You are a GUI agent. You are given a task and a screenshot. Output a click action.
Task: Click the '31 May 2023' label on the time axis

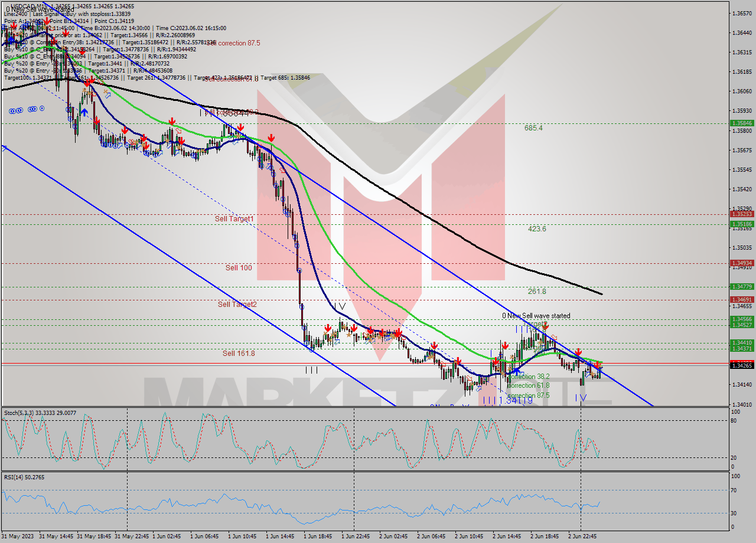(x=17, y=538)
